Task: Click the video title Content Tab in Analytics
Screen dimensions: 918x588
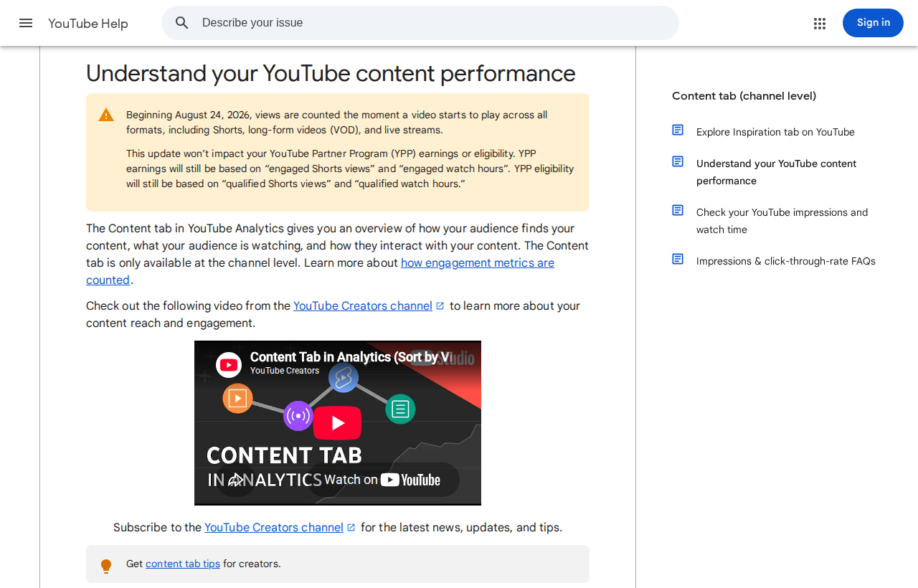Action: point(351,357)
